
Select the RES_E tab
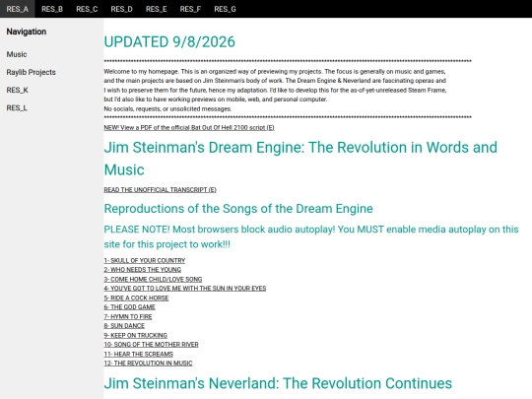click(x=156, y=9)
